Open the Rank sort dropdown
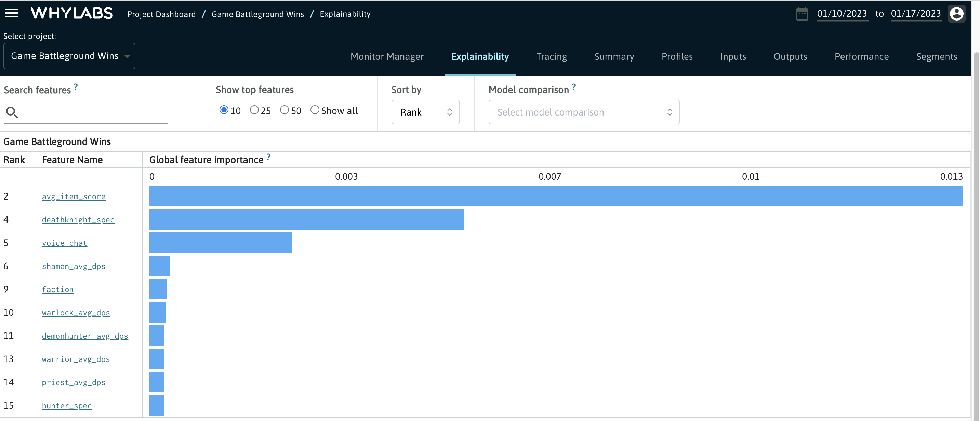 click(x=425, y=112)
